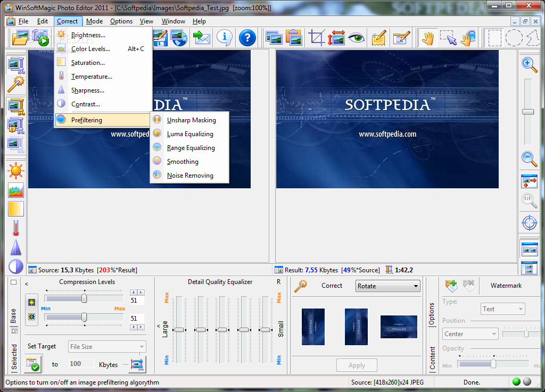Open the Rotate correction dropdown
Screen dimensions: 545x392
click(388, 286)
